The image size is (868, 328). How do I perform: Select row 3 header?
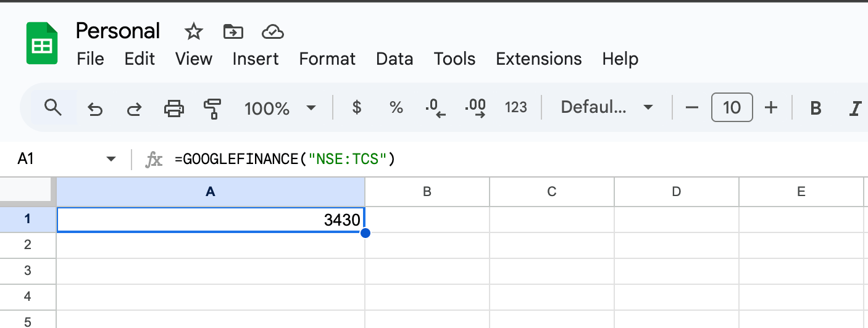28,271
